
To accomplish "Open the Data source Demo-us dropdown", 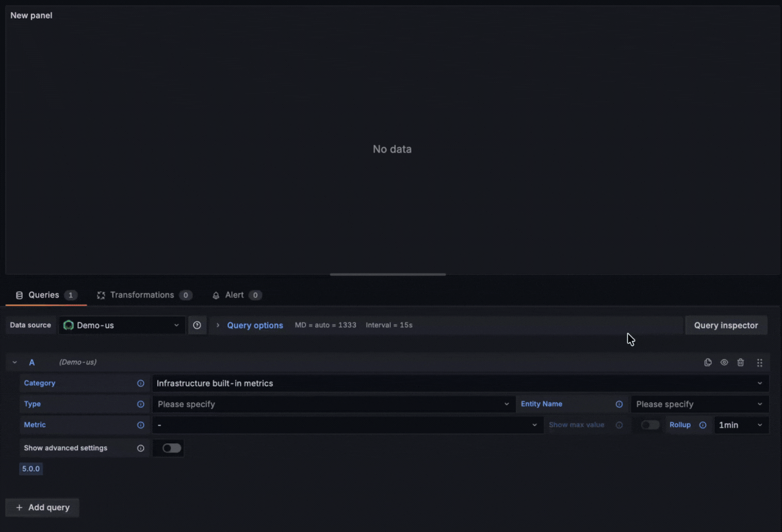I will [x=122, y=325].
